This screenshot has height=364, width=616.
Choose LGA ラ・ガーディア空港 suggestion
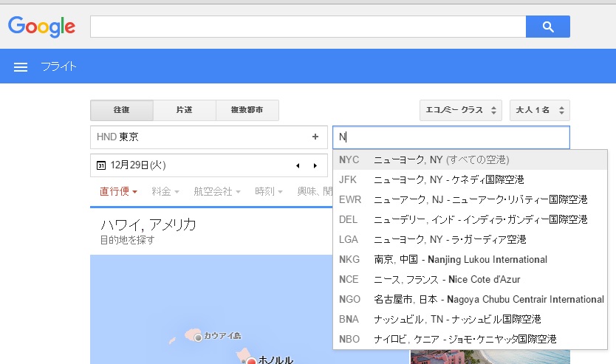click(x=470, y=239)
